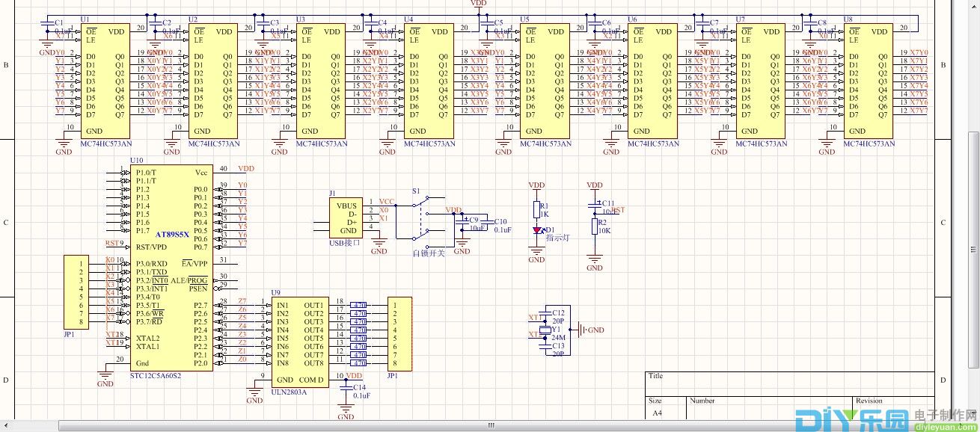Click the U5 latch chip body
The image size is (980, 432).
pyautogui.click(x=545, y=81)
